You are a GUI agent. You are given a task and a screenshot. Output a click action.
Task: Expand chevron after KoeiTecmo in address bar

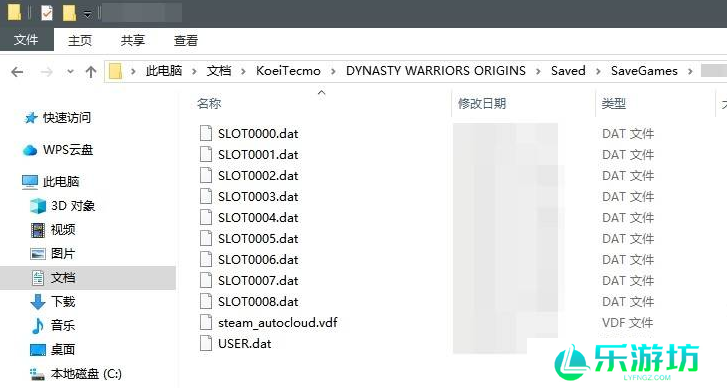(333, 71)
